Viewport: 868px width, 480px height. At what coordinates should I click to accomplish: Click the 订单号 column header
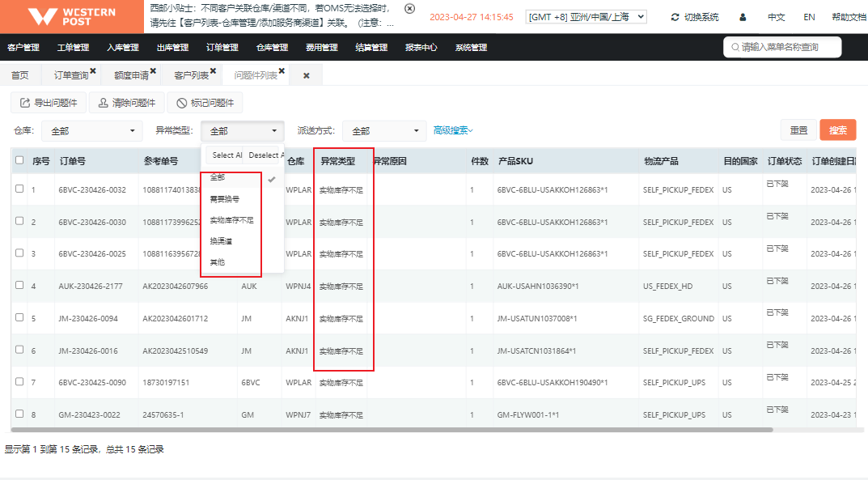(x=73, y=161)
